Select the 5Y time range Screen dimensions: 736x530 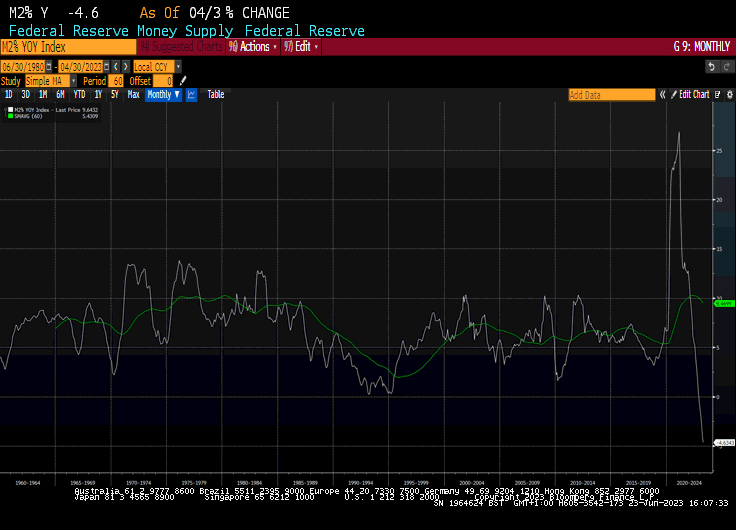click(x=115, y=95)
